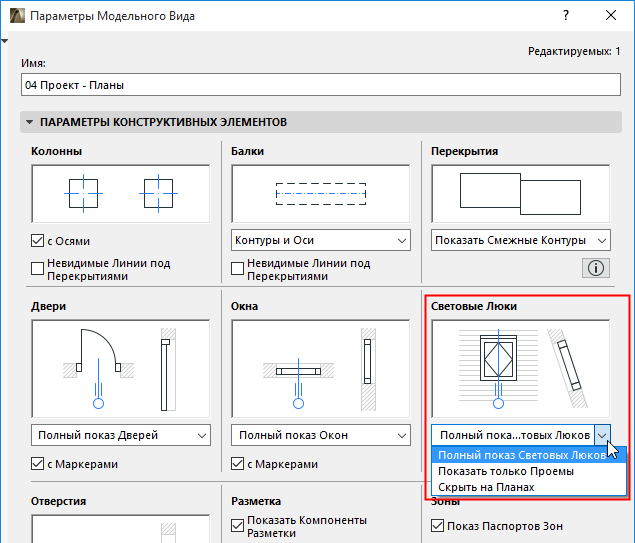Select 'Скрыть на Планах' option

point(486,487)
